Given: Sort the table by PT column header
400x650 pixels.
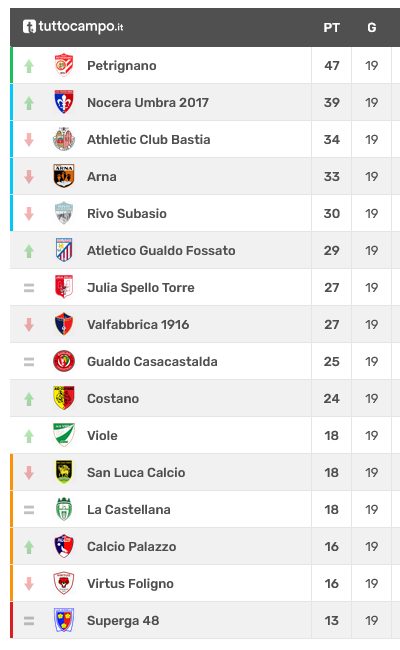Looking at the screenshot, I should pyautogui.click(x=332, y=28).
